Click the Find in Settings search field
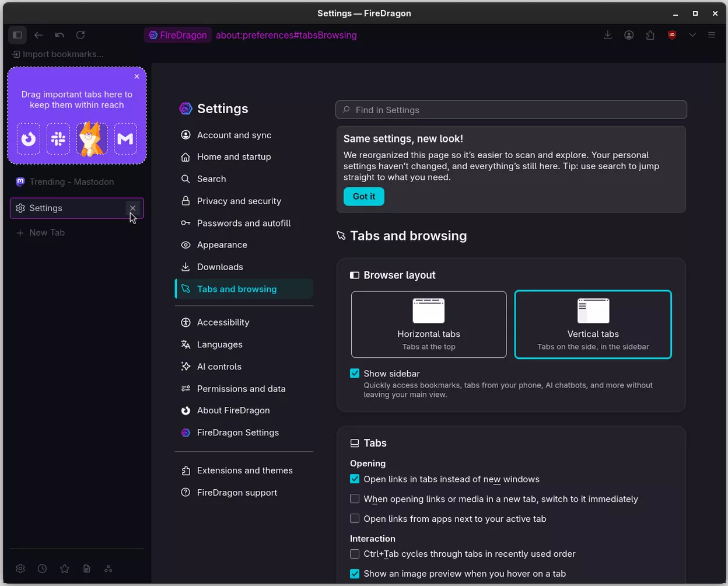 tap(511, 110)
